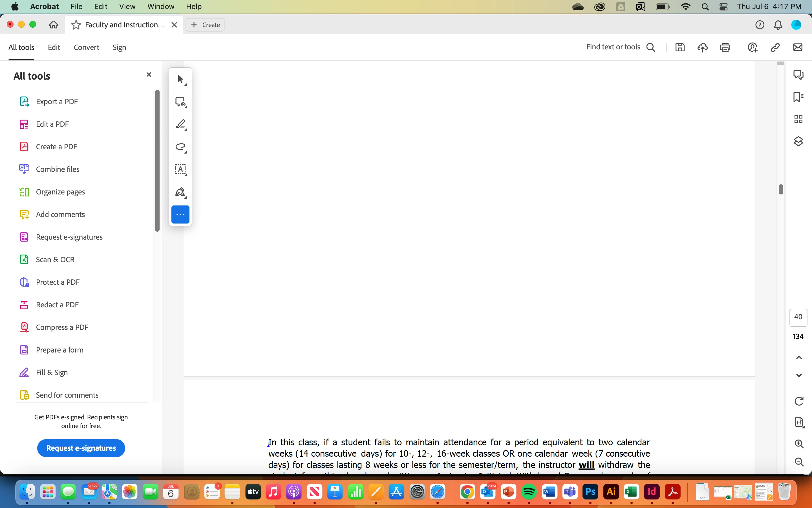812x508 pixels.
Task: Zoom out of the document
Action: pos(799,462)
